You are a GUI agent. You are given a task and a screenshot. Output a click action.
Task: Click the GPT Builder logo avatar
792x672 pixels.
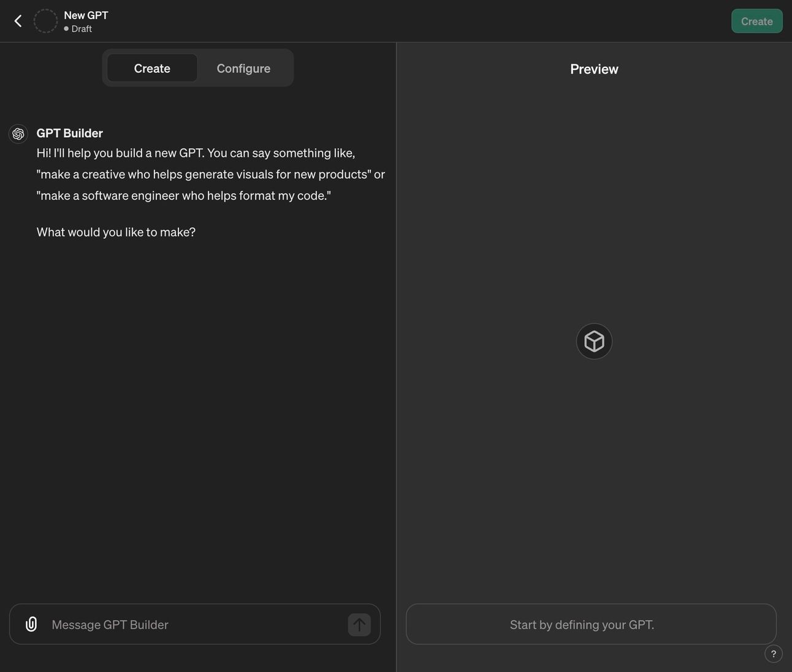point(18,134)
